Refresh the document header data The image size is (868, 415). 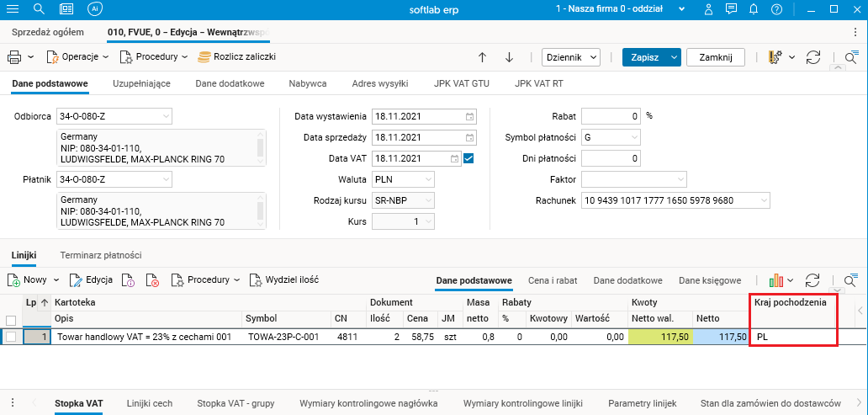(812, 57)
